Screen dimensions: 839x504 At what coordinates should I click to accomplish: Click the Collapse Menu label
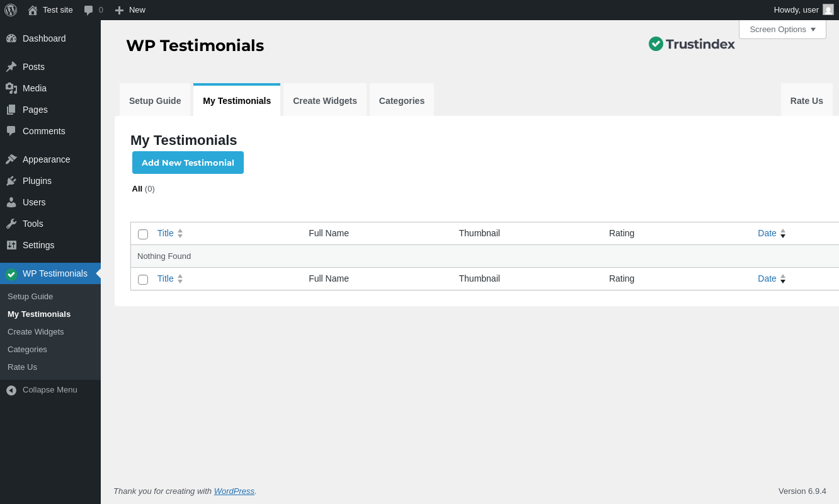pyautogui.click(x=50, y=390)
